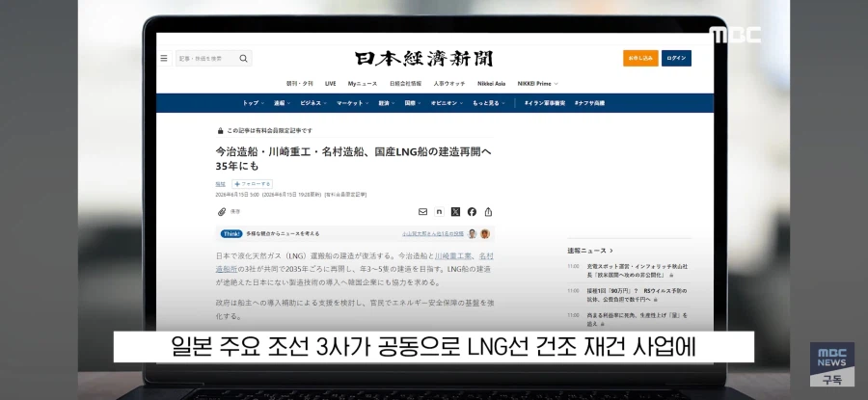Viewport: 868px width, 400px height.
Task: Expand the マーケット menu
Action: coord(353,103)
